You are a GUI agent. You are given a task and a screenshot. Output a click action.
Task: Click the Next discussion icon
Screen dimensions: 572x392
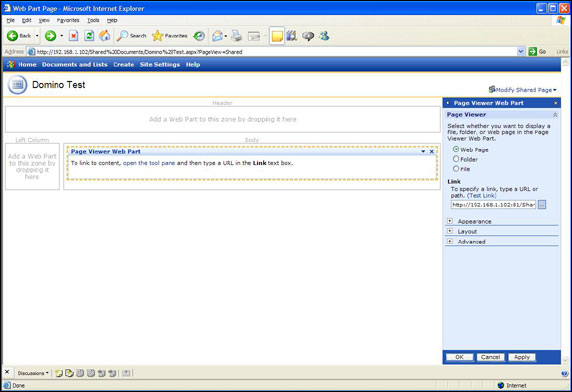(x=112, y=373)
